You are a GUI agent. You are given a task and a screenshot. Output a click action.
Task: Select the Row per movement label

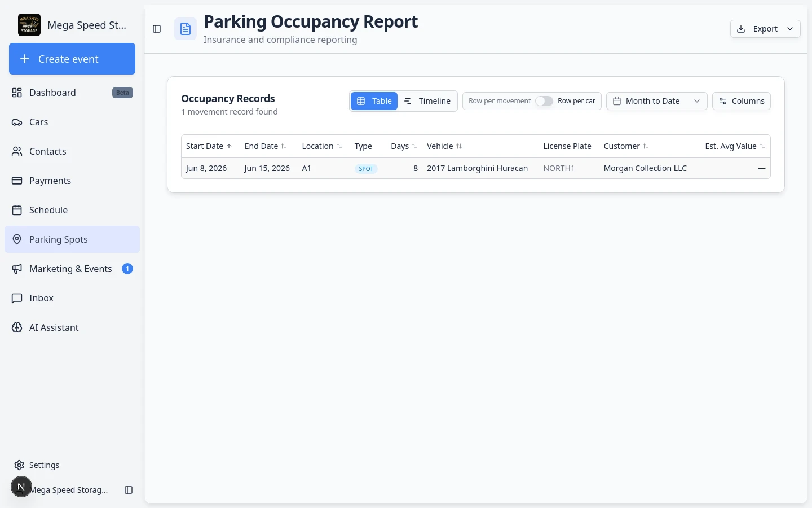click(x=500, y=101)
